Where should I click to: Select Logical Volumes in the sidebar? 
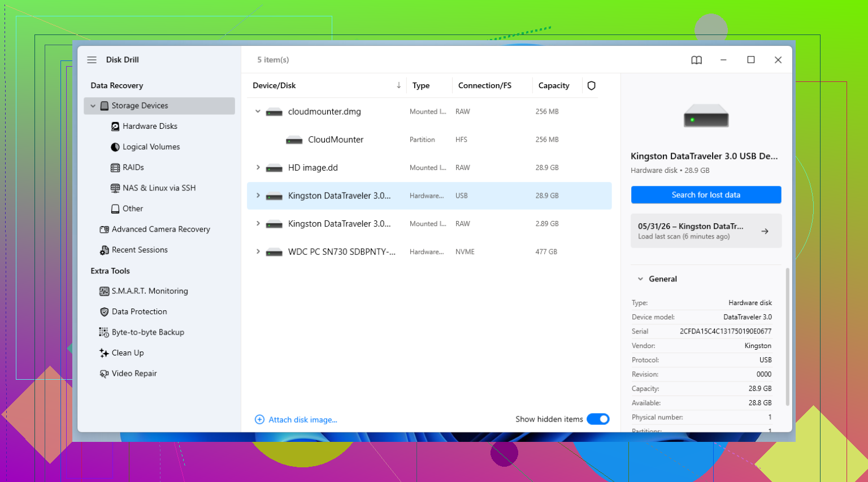[x=151, y=147]
